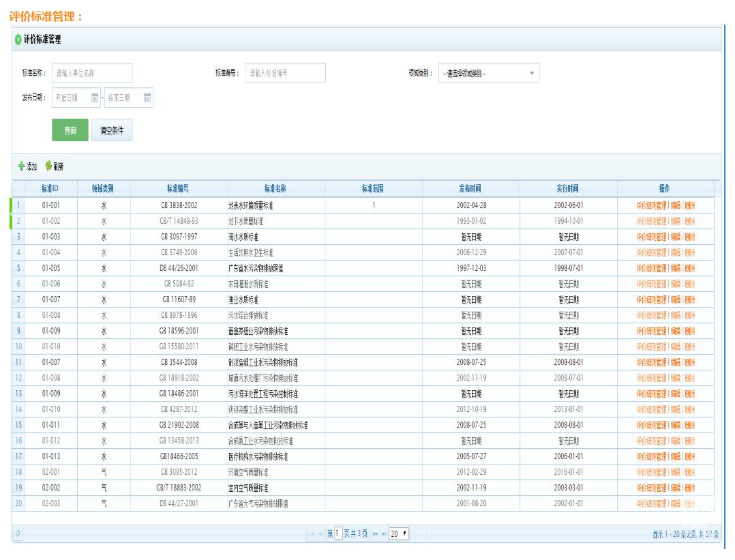Sort by 发布时间 column header
Screen dimensions: 735x560
(470, 188)
